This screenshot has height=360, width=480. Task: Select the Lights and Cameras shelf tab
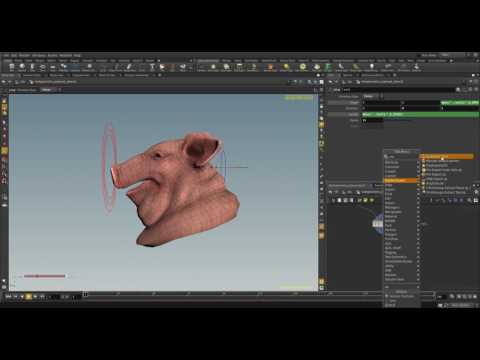pos(208,61)
